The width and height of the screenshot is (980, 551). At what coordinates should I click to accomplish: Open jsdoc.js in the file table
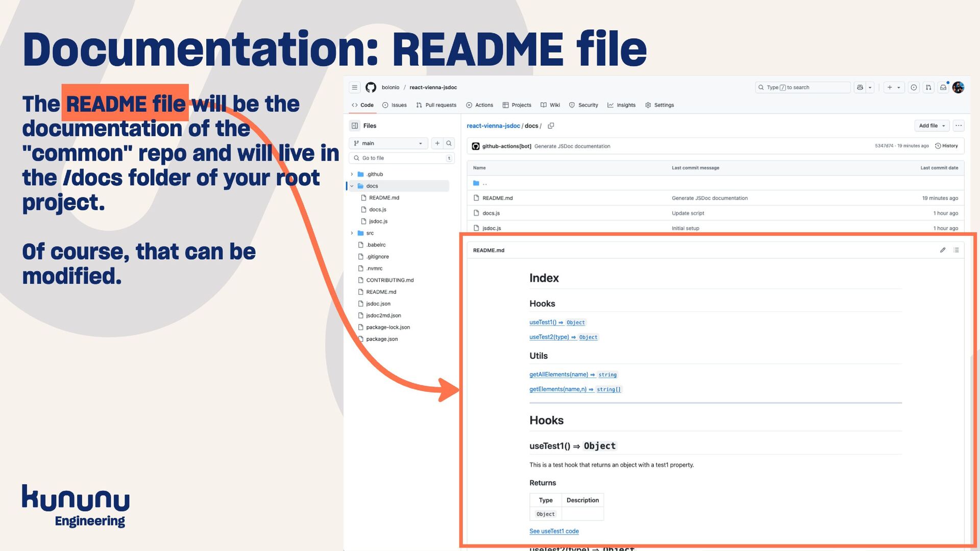pos(492,228)
